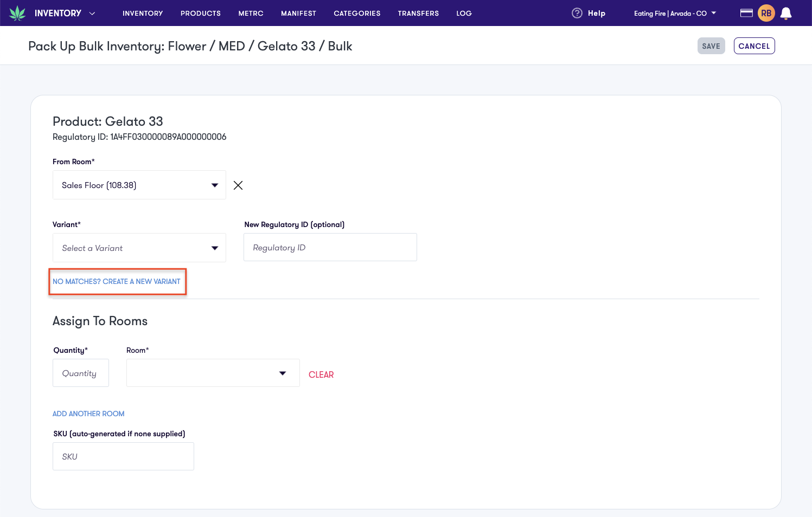Open the Room dropdown under Assign To Rooms
The height and width of the screenshot is (517, 812).
pos(213,373)
